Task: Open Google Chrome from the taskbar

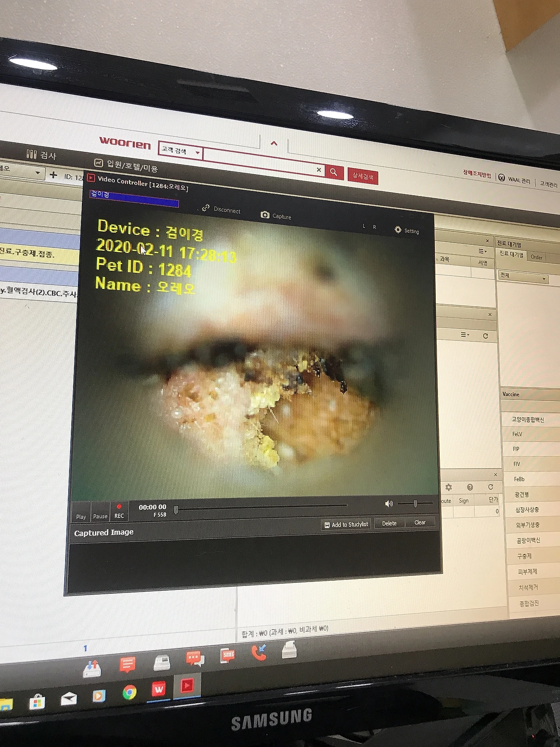Action: 129,692
